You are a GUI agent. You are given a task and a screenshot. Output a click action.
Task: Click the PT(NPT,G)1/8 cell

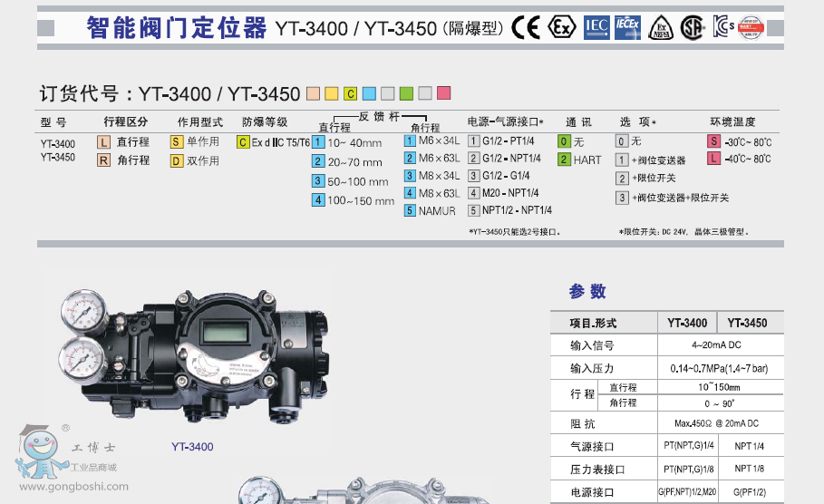(x=689, y=469)
